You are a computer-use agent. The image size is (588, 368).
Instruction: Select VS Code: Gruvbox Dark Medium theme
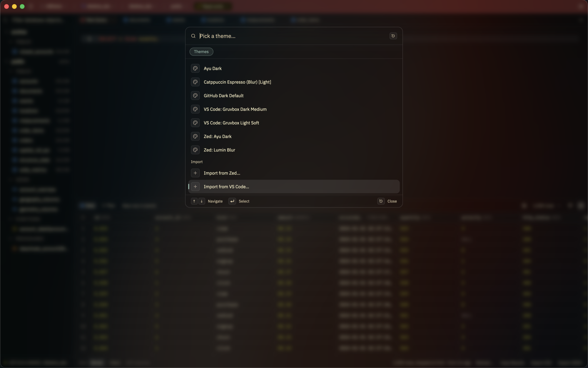pyautogui.click(x=294, y=109)
